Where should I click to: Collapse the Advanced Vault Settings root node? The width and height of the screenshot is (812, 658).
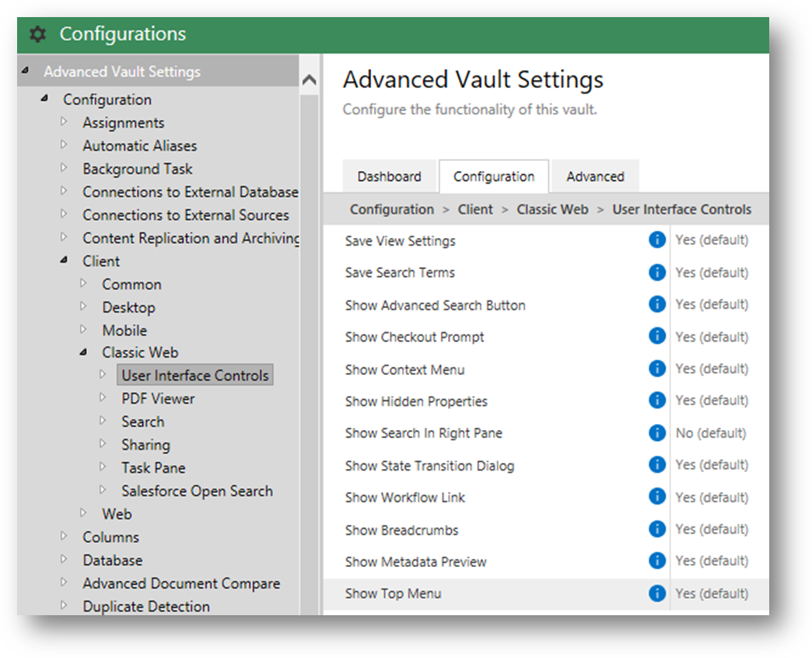[x=26, y=70]
